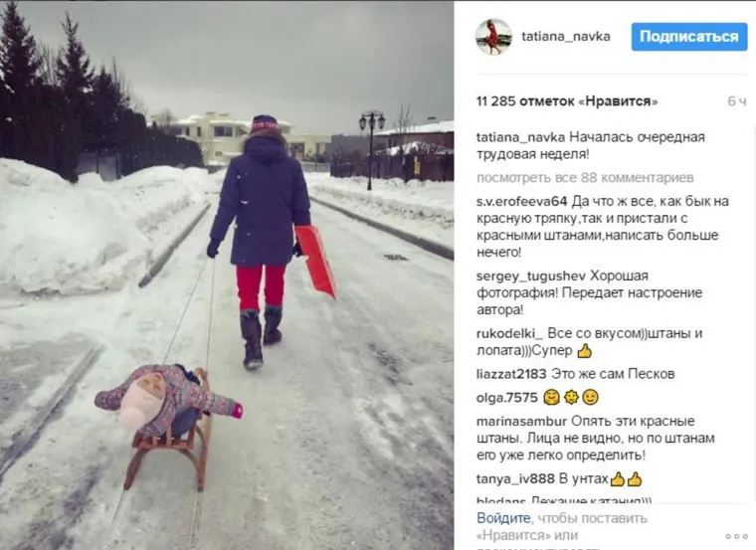This screenshot has width=756, height=550.
Task: Click the smiley emojis in olga.7575 comment
Action: pyautogui.click(x=571, y=398)
